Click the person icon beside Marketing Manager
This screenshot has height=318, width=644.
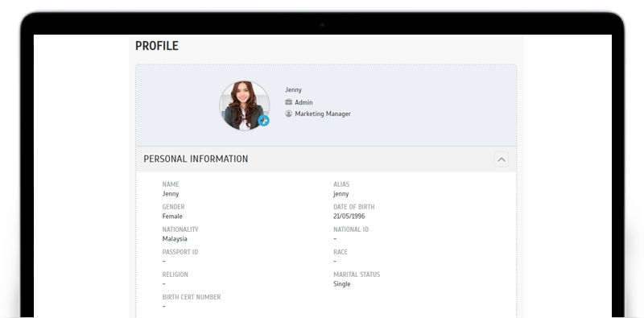click(x=289, y=114)
